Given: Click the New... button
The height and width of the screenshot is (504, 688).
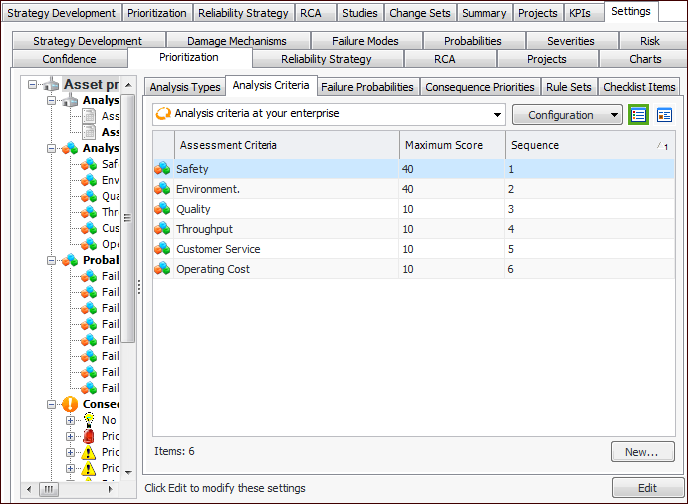Looking at the screenshot, I should 642,452.
